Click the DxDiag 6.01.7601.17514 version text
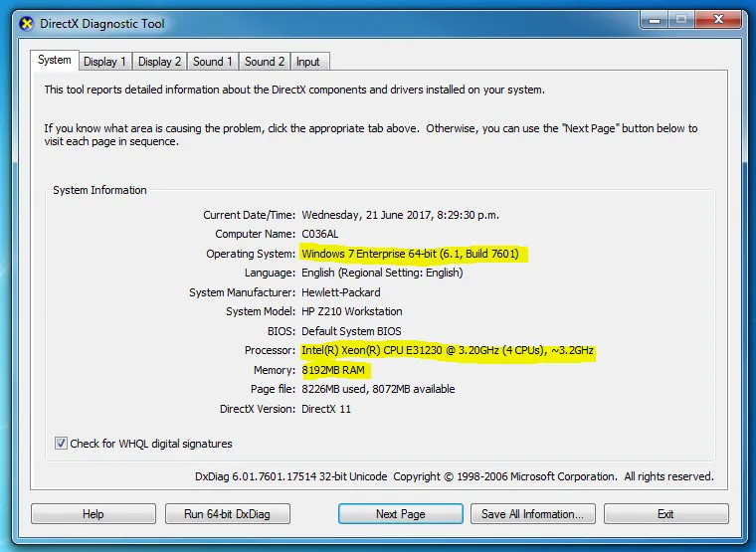This screenshot has height=552, width=756. pos(290,476)
